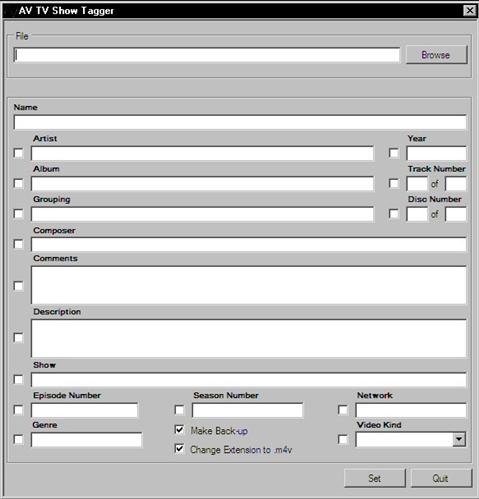The height and width of the screenshot is (499, 479).
Task: Click the Year input box
Action: [x=436, y=153]
